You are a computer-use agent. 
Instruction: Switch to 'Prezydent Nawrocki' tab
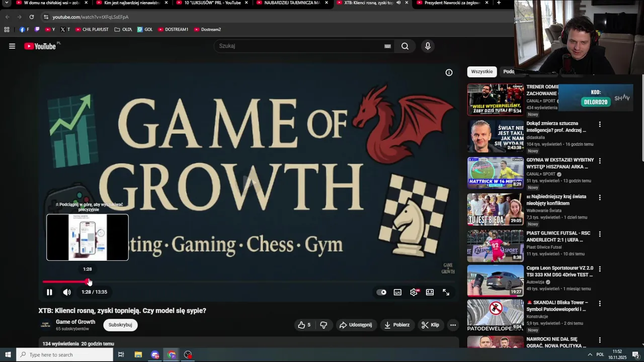452,3
